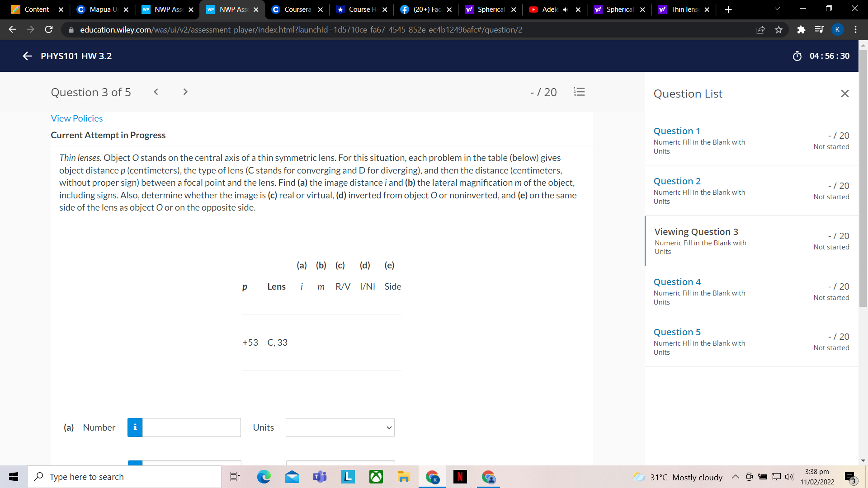This screenshot has width=868, height=488.
Task: Open the Chrome profile avatar icon
Action: tap(837, 29)
